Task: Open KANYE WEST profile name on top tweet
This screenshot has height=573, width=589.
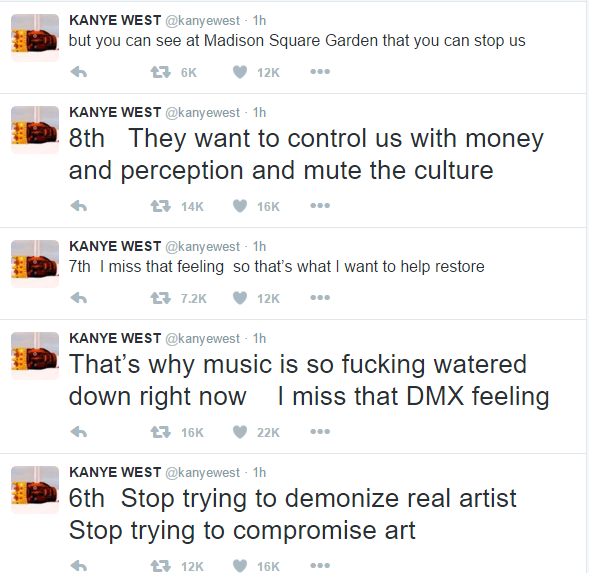Action: (x=115, y=20)
